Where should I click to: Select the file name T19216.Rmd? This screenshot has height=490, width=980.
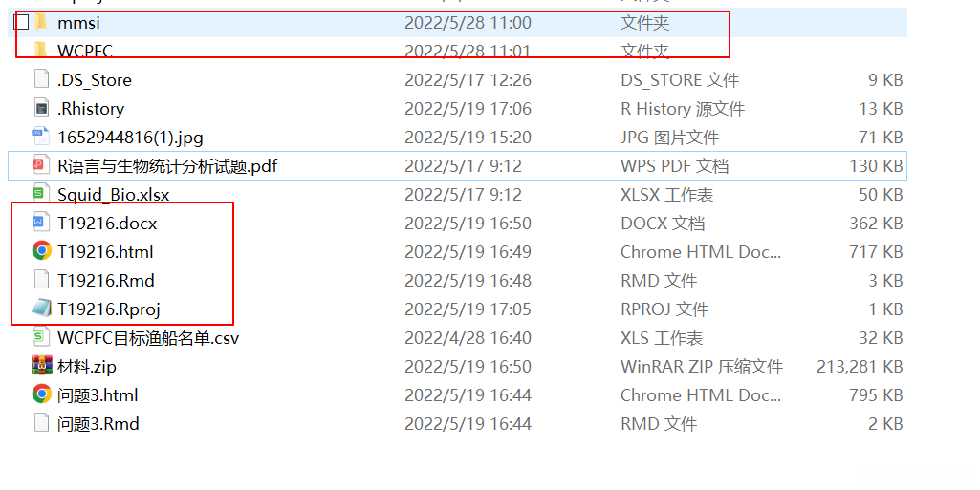tap(105, 281)
